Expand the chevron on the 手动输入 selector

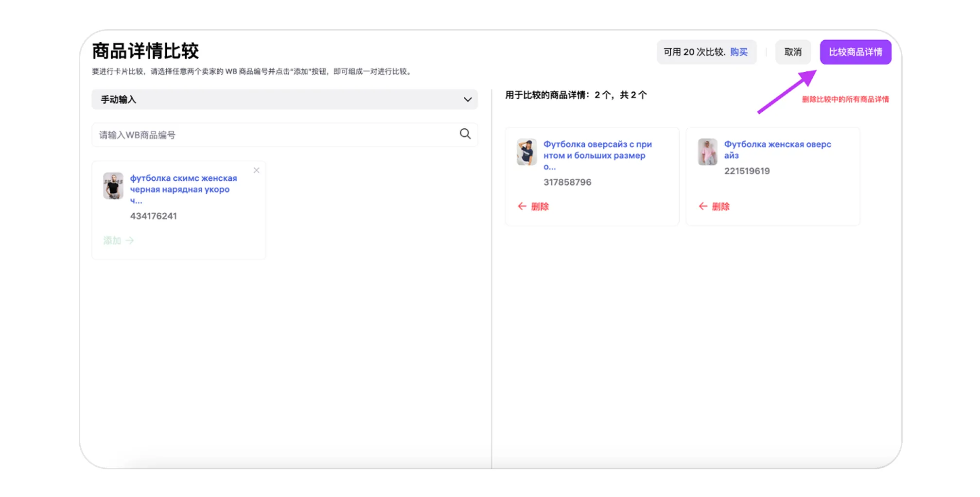[x=467, y=100]
